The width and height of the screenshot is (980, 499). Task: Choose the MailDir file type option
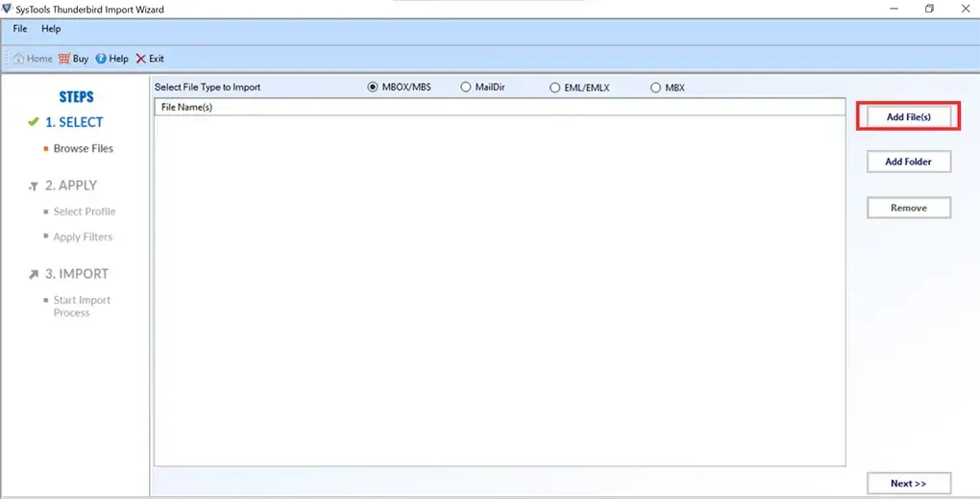[x=466, y=87]
